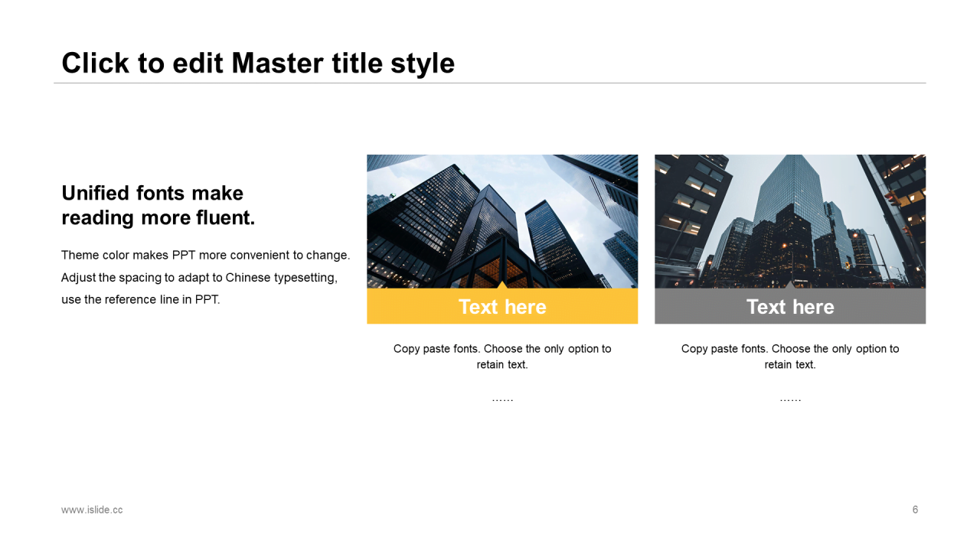Select the ellipsis below the left caption

click(502, 399)
